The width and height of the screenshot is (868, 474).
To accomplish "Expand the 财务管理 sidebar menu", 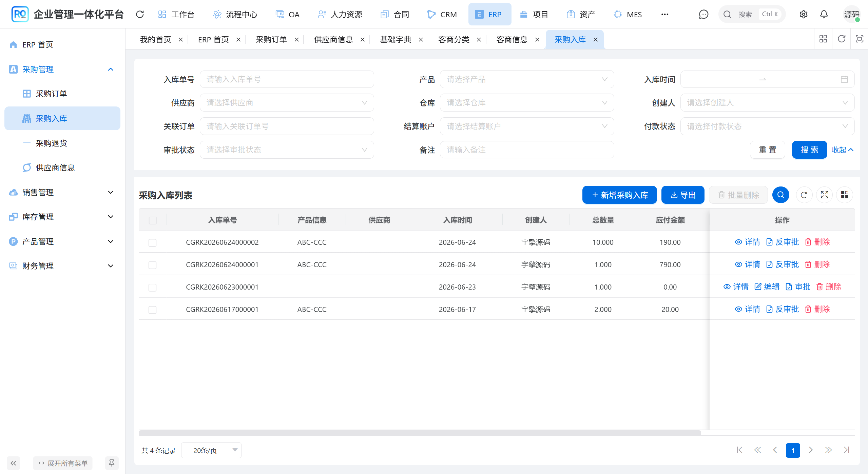I will [62, 266].
